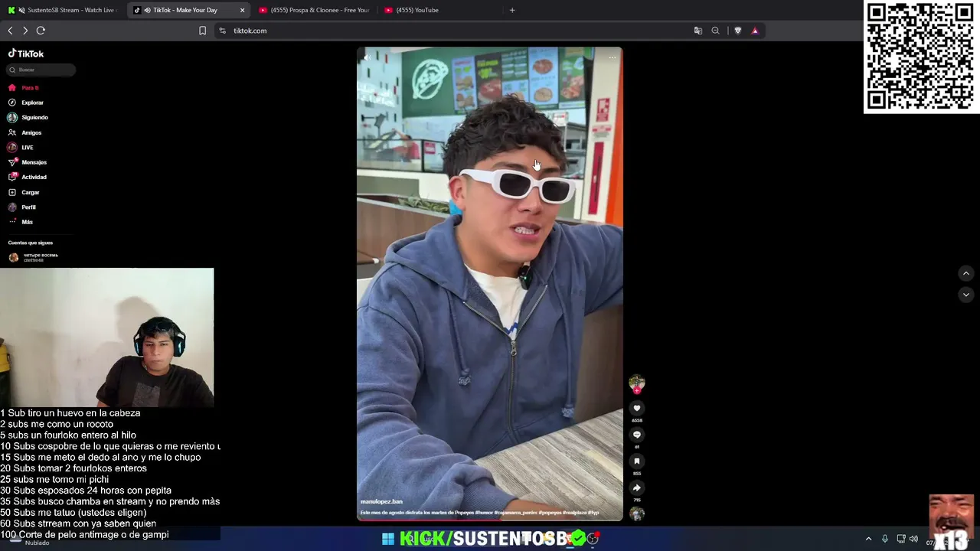Open a new browser tab
The width and height of the screenshot is (980, 551).
click(512, 10)
